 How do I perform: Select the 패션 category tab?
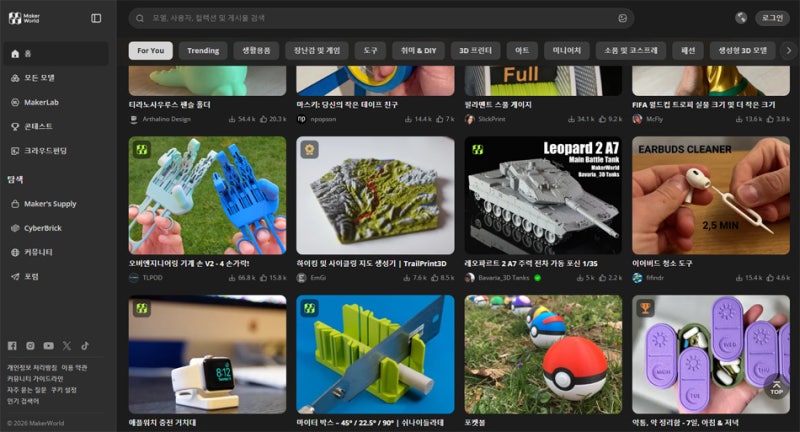(688, 50)
